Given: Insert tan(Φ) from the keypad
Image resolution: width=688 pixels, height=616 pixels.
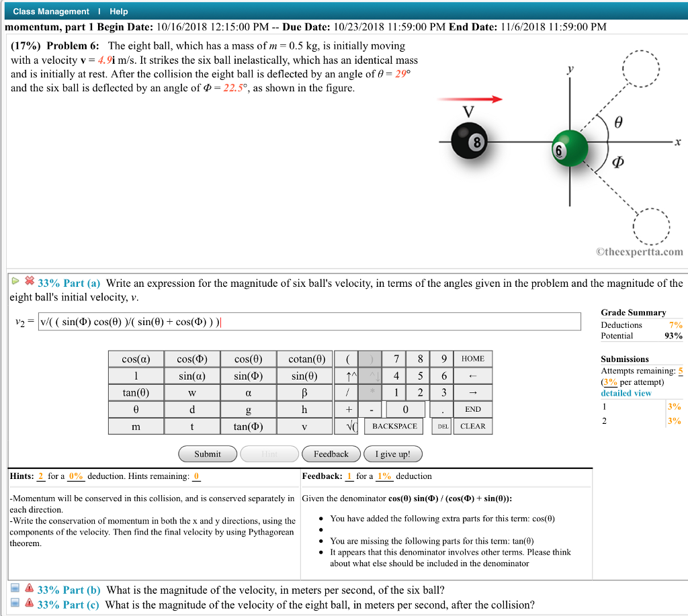Looking at the screenshot, I should tap(249, 425).
